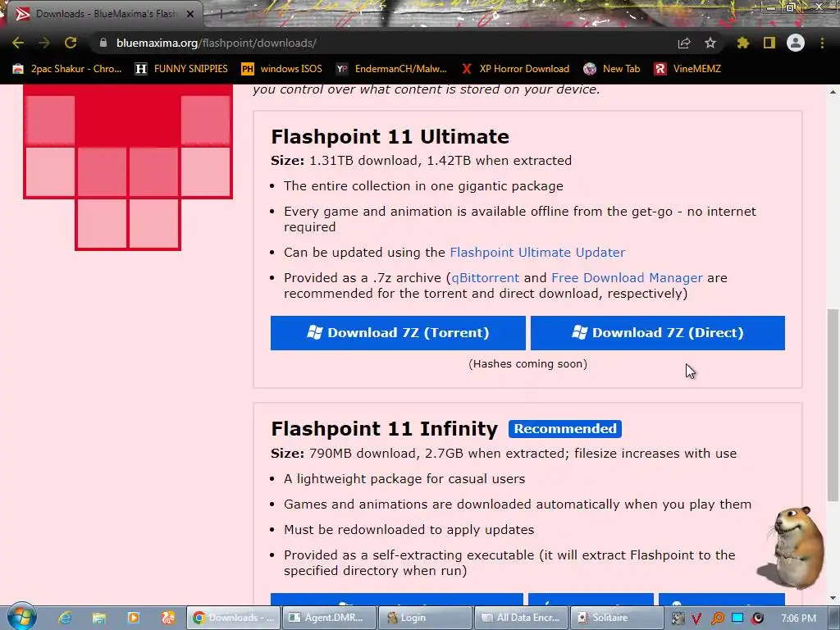
Task: Open the Chrome three-dot menu
Action: 822,43
